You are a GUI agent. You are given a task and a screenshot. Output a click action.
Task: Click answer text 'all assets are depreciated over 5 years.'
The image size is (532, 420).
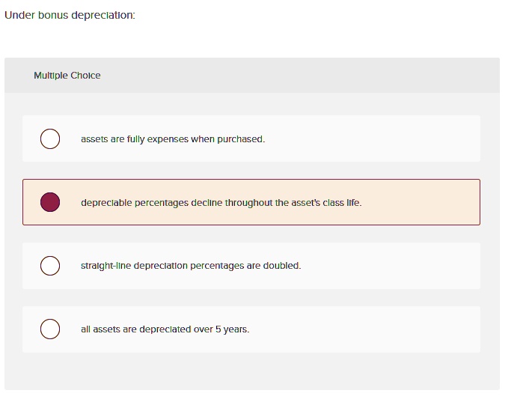165,329
